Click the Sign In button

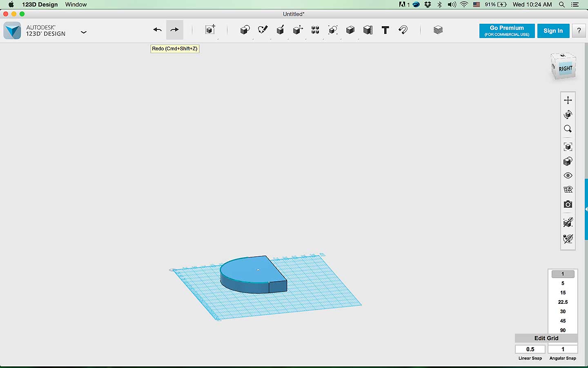pos(553,31)
